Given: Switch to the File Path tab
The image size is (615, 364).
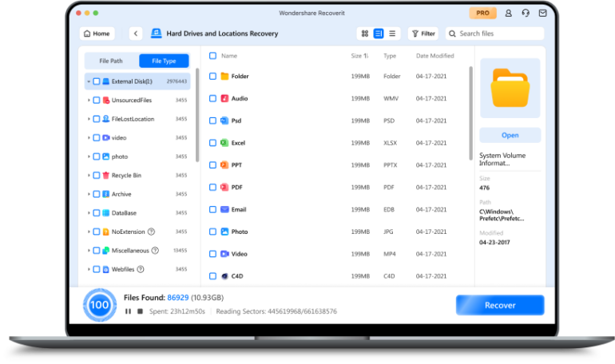Looking at the screenshot, I should tap(111, 61).
